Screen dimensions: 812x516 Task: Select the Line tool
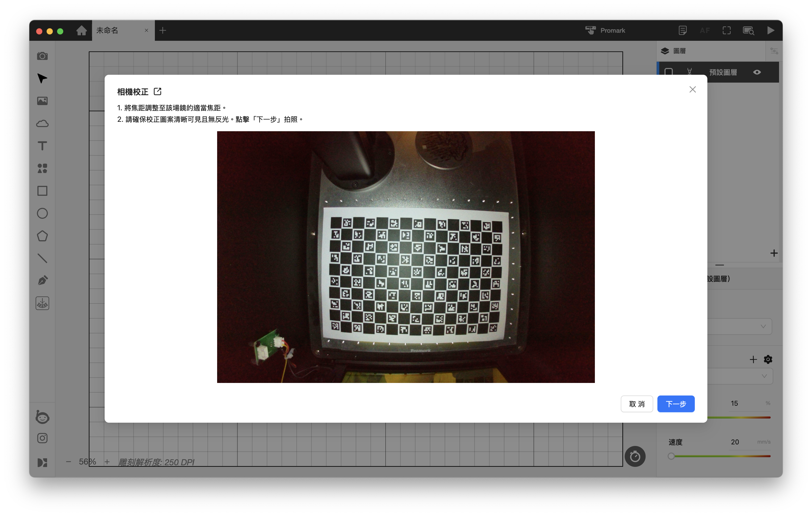tap(42, 258)
